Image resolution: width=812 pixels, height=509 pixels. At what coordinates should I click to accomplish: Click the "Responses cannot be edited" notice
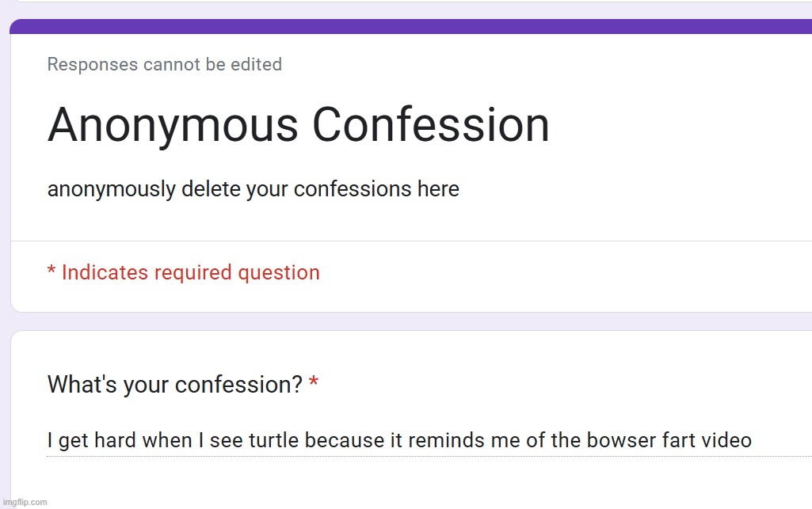[x=164, y=65]
